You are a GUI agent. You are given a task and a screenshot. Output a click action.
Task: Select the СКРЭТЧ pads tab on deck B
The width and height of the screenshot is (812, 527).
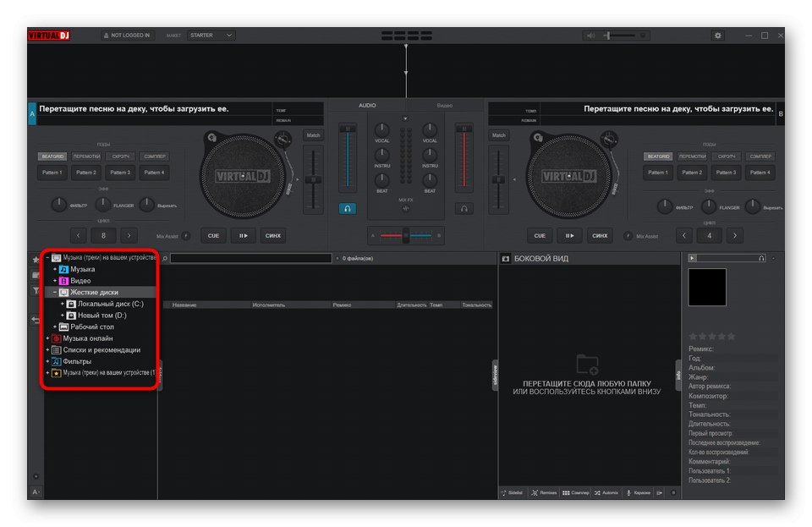[x=726, y=156]
